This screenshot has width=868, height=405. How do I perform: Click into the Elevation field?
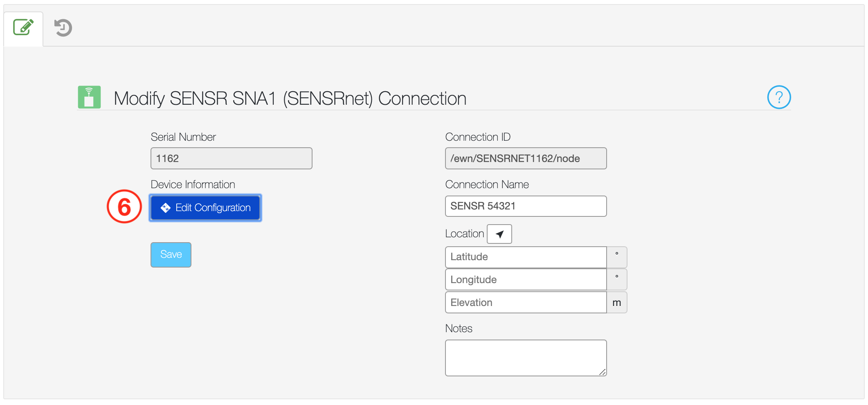click(x=526, y=303)
